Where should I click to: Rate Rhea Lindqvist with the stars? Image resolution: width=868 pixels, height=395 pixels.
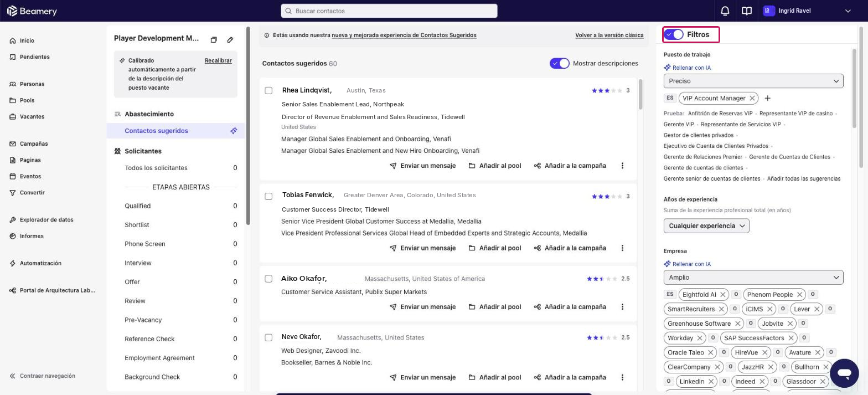pyautogui.click(x=607, y=90)
